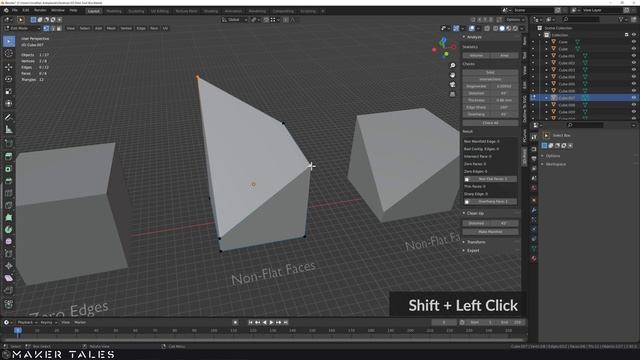Click the Area statistics button
This screenshot has width=640, height=360.
click(504, 55)
